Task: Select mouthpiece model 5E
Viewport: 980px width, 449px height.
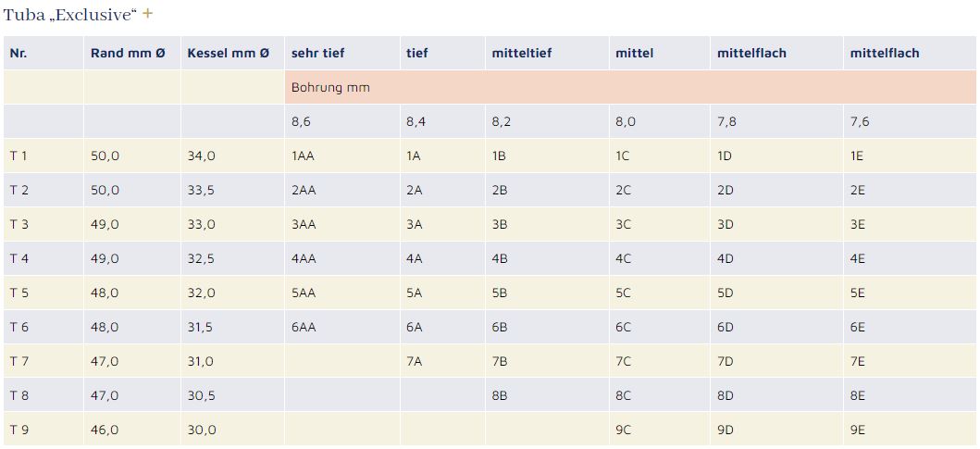Action: click(858, 293)
